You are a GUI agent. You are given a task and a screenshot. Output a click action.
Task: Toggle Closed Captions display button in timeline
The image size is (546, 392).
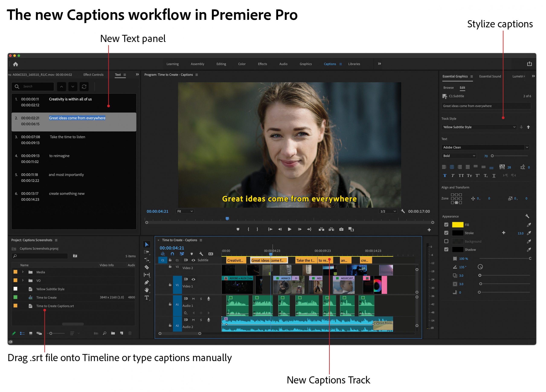pos(211,254)
